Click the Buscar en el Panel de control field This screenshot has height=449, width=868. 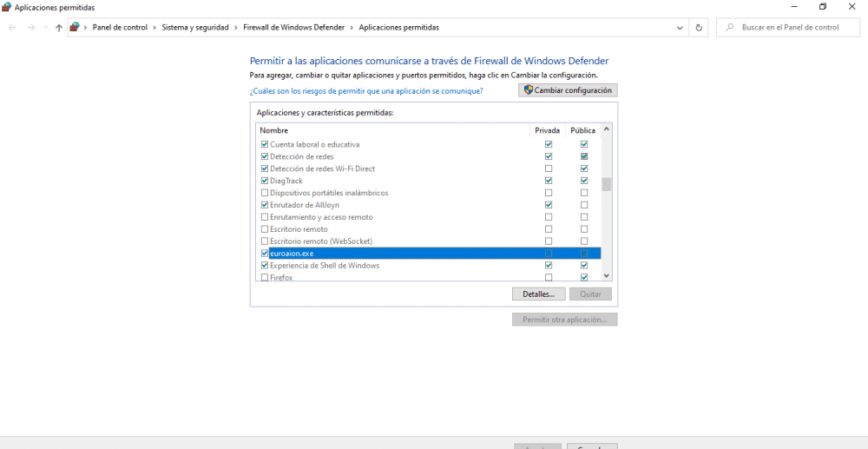(x=794, y=28)
